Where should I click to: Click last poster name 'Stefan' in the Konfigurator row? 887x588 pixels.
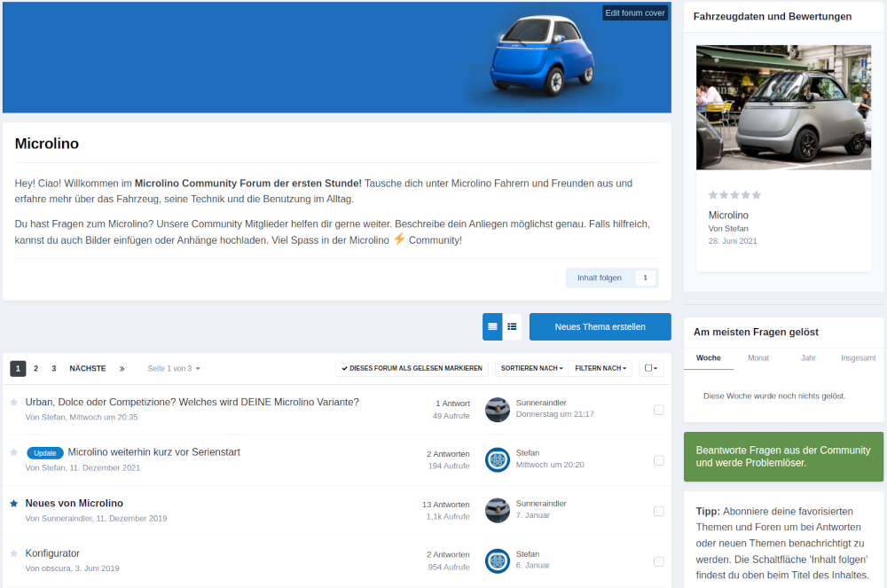pyautogui.click(x=528, y=554)
